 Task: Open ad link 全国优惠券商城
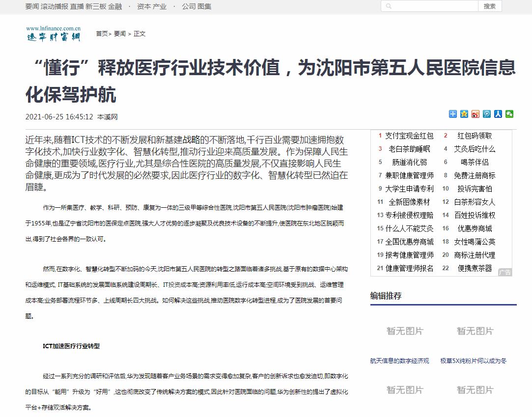(x=409, y=242)
